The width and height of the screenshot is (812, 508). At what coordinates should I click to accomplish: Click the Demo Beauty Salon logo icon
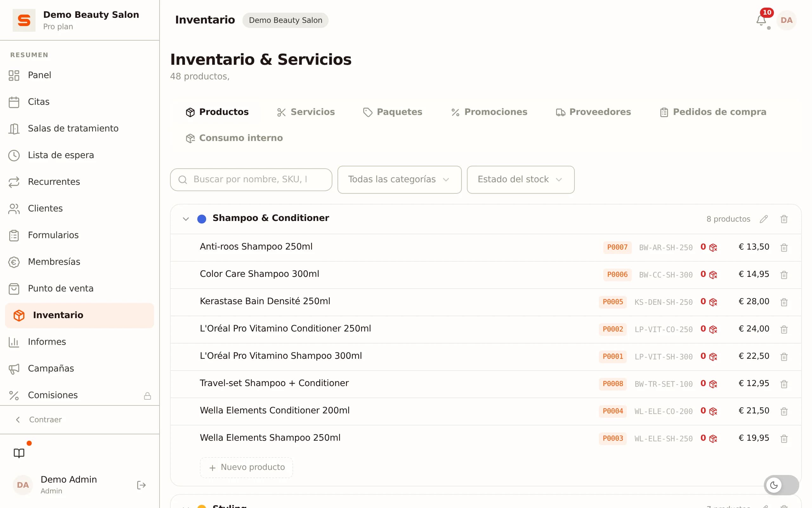pos(24,20)
